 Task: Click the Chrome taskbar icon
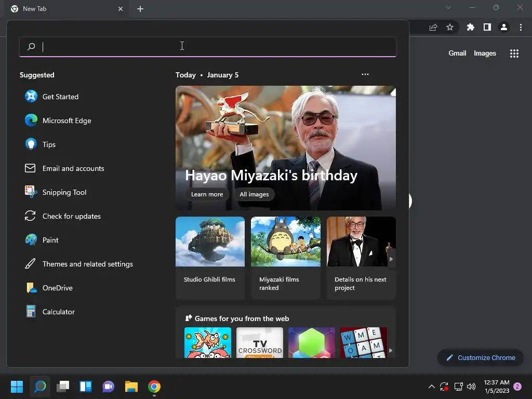click(154, 387)
